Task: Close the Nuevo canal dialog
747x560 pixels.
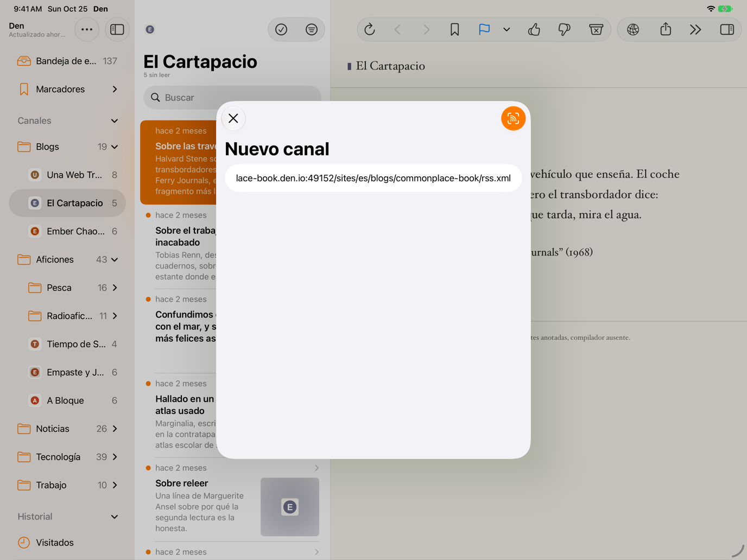Action: click(x=233, y=118)
